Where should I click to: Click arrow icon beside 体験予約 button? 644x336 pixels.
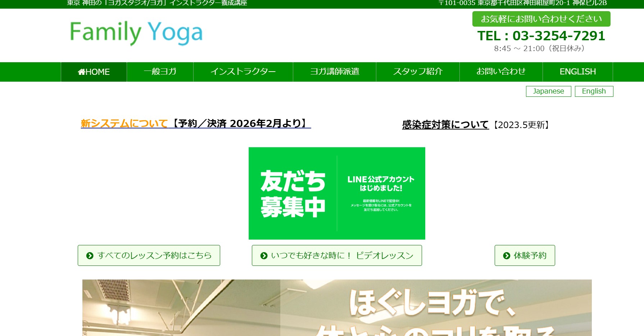click(x=507, y=256)
